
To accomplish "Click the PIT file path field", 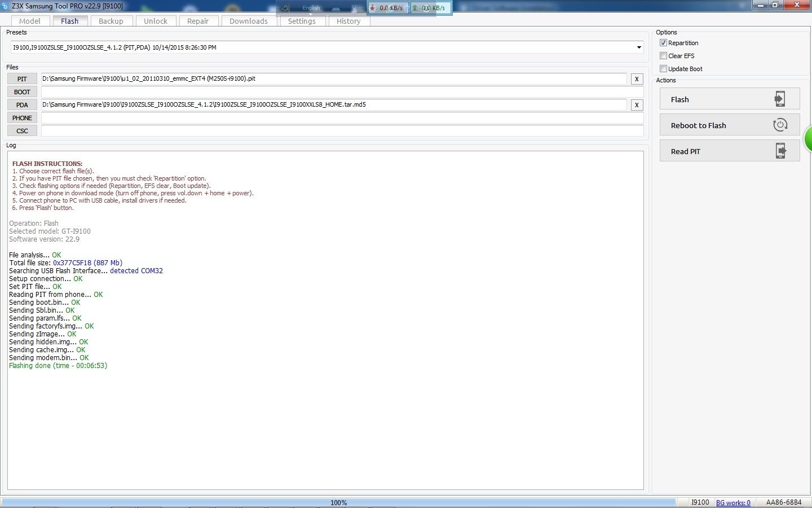I will tap(333, 79).
